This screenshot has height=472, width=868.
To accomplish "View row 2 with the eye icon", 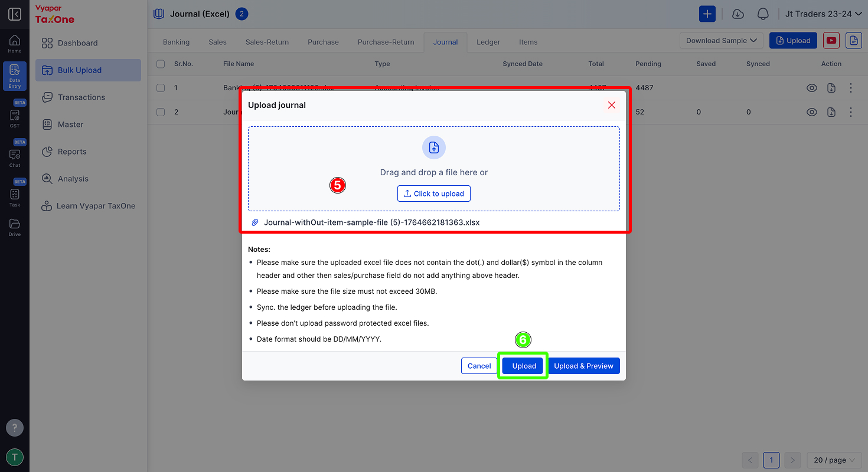I will point(812,112).
